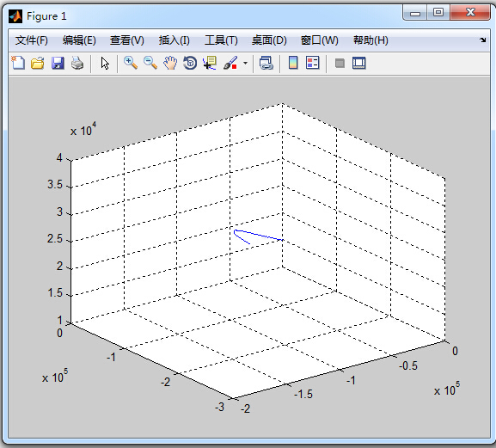The width and height of the screenshot is (496, 448).
Task: Open a file with the folder icon
Action: [x=38, y=63]
